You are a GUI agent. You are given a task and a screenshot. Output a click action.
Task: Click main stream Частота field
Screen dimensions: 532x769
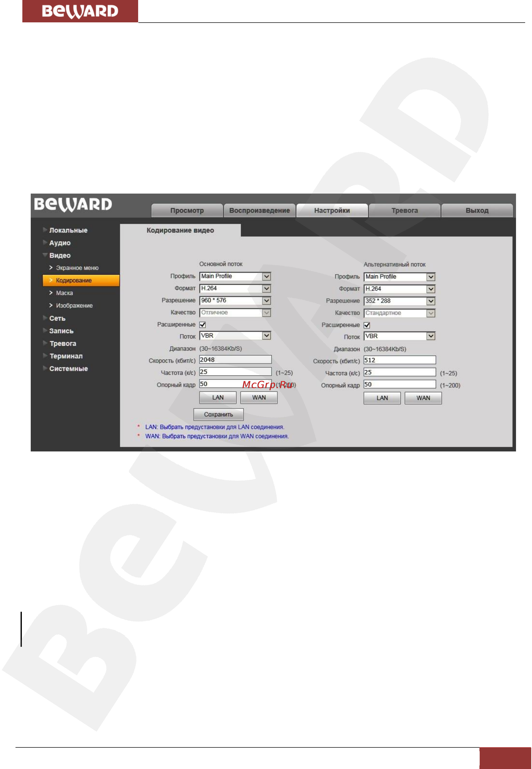235,372
